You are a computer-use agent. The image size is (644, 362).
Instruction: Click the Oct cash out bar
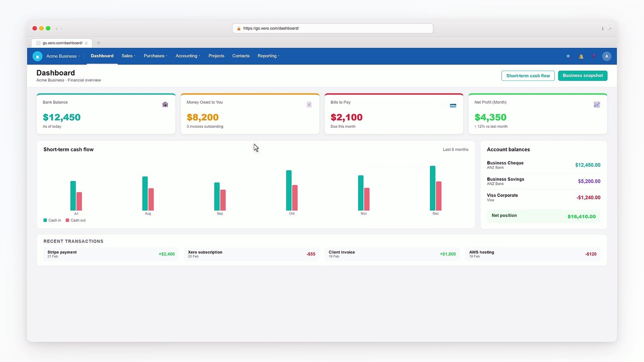(x=295, y=198)
